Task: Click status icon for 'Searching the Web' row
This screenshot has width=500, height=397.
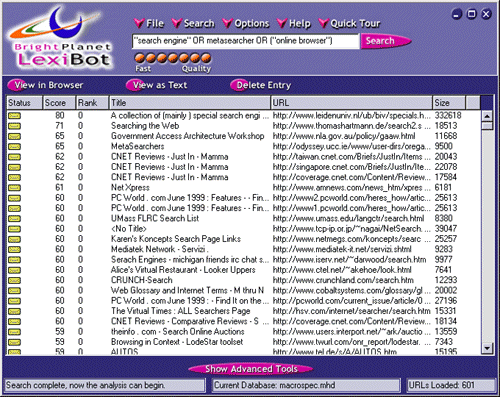Action: pyautogui.click(x=14, y=126)
